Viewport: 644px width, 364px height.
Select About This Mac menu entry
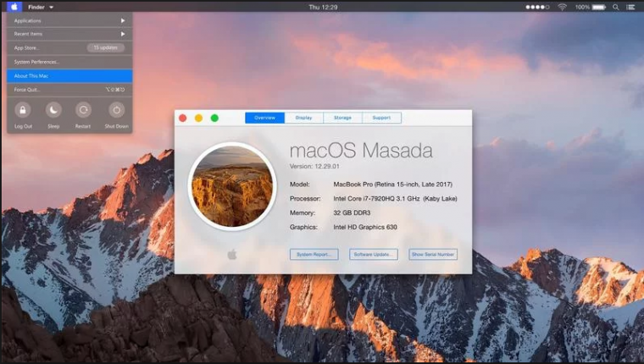click(69, 75)
